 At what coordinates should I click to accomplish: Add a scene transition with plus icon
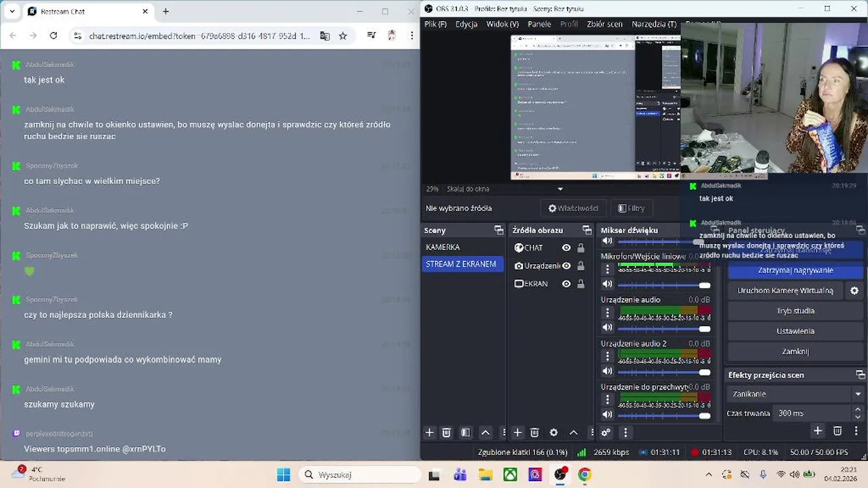tap(818, 431)
